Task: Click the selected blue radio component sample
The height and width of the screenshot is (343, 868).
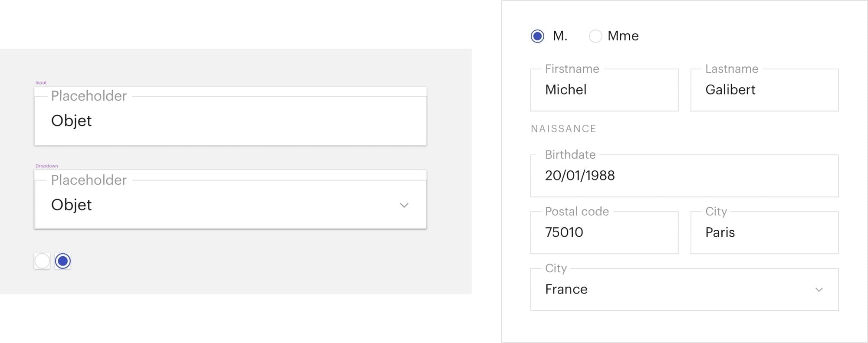Action: pos(63,261)
